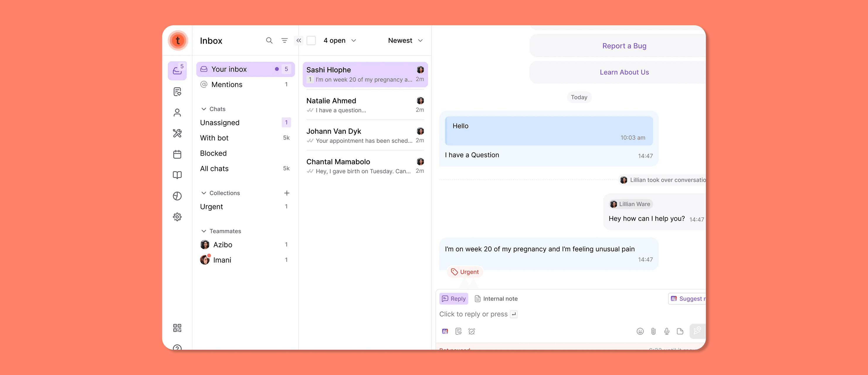Screen dimensions: 868x375
Task: Select the Reply tab
Action: click(454, 299)
